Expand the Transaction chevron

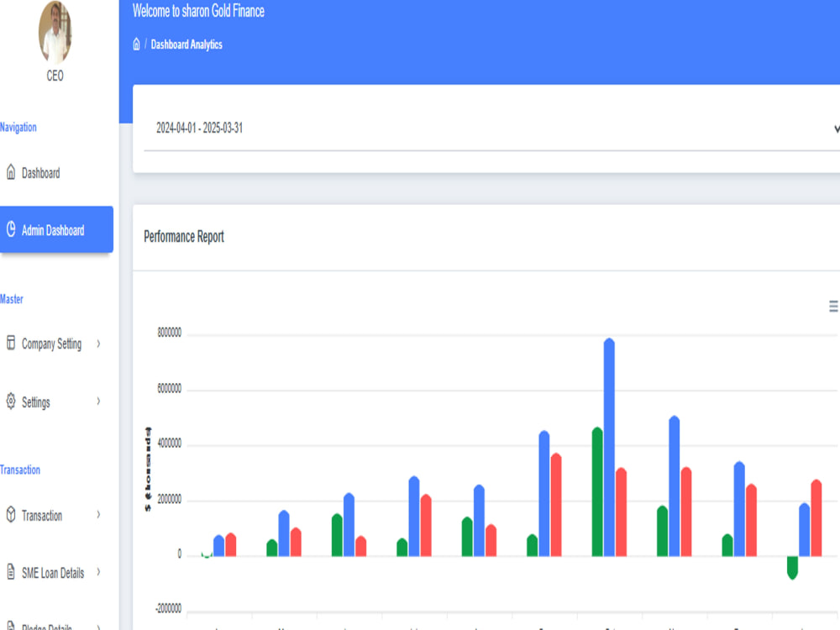[x=98, y=515]
